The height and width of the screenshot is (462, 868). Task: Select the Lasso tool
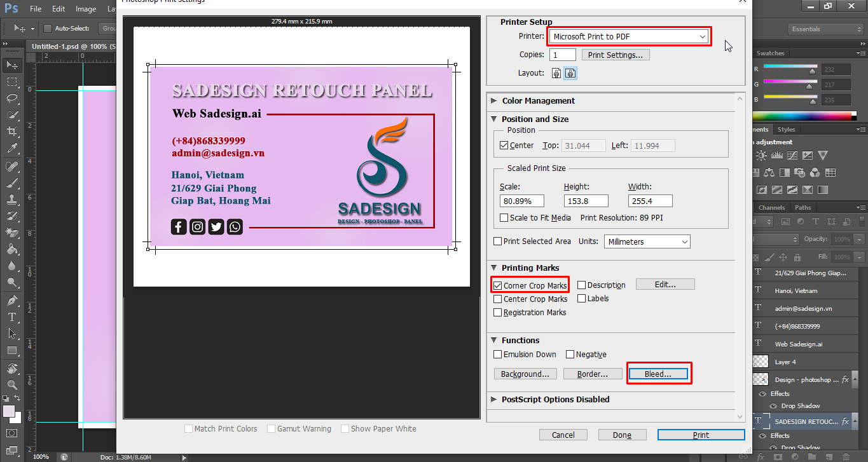(12, 99)
